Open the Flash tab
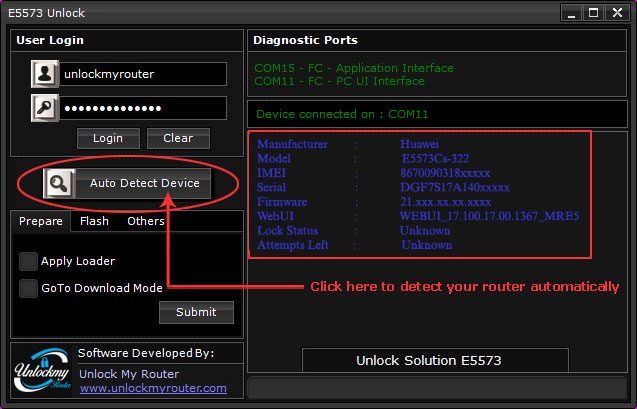The image size is (637, 409). [x=94, y=221]
